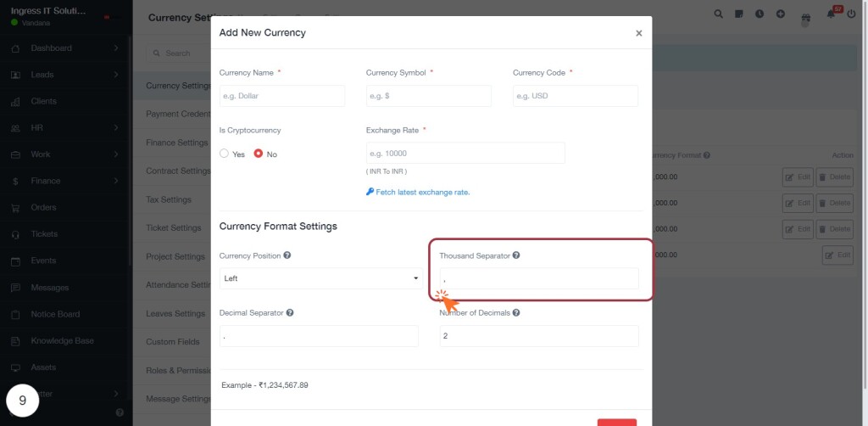
Task: Close the Add New Currency dialog
Action: (x=639, y=33)
